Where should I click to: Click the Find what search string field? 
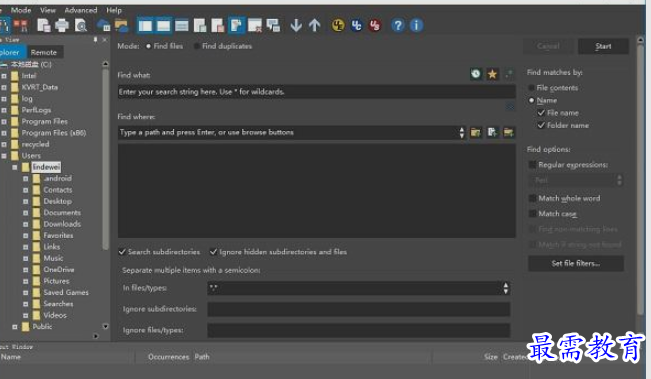316,92
